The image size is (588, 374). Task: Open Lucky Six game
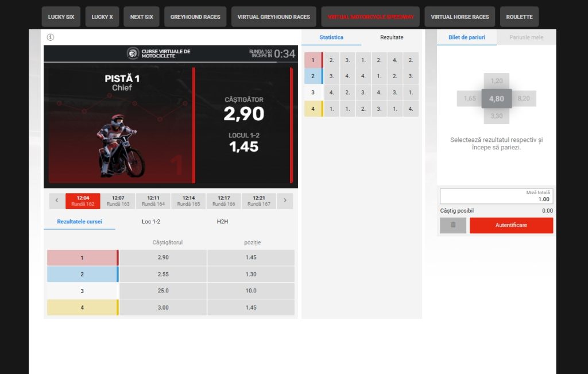click(61, 17)
